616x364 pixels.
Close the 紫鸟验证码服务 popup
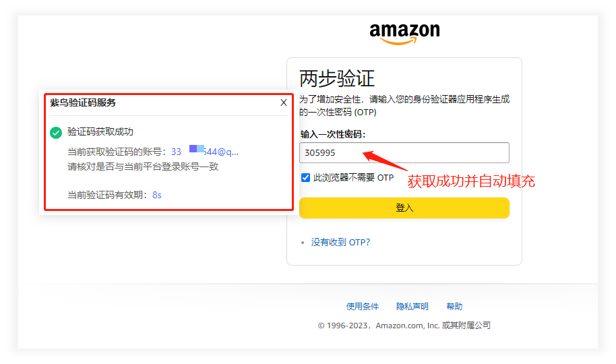pyautogui.click(x=284, y=102)
